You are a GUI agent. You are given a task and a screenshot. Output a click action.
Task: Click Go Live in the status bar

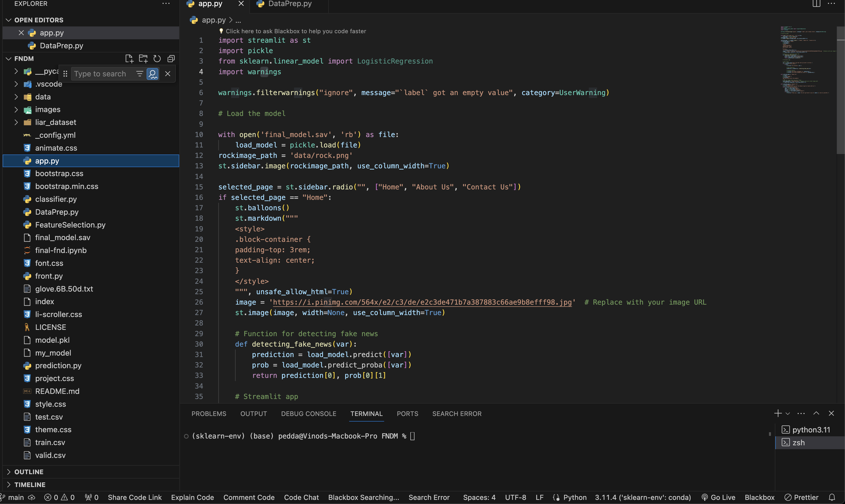(718, 497)
